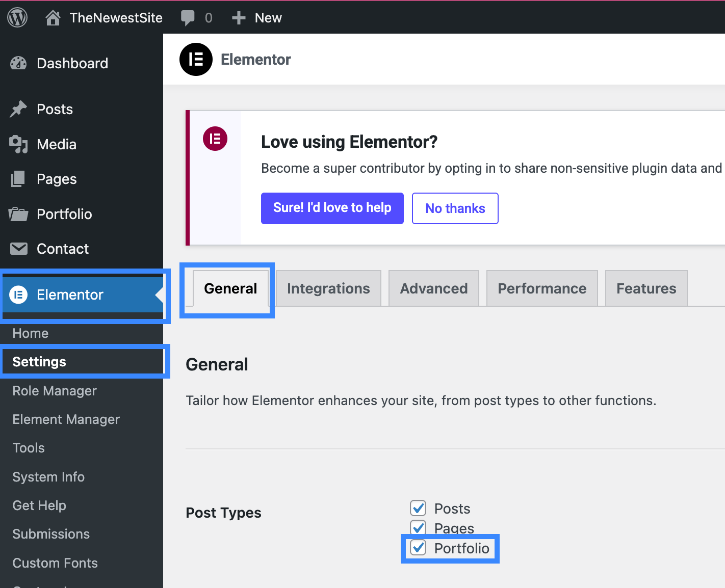Click the red Elementor notice logo
725x588 pixels.
tap(215, 139)
